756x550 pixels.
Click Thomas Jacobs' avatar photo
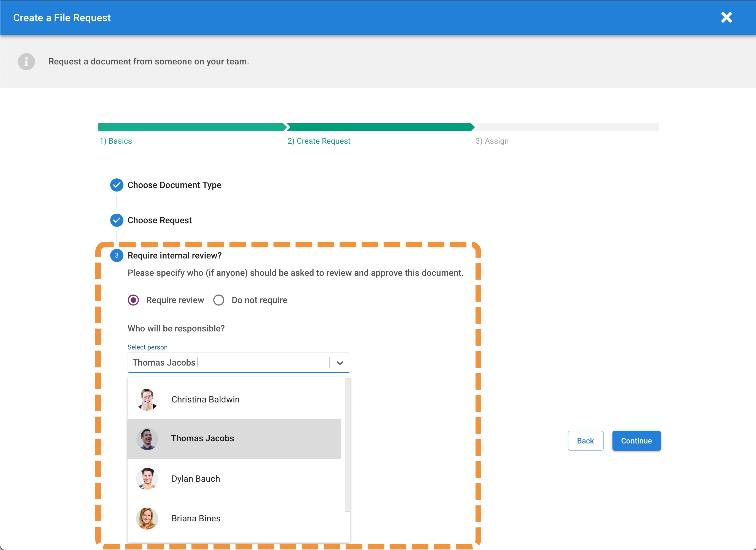coord(147,439)
